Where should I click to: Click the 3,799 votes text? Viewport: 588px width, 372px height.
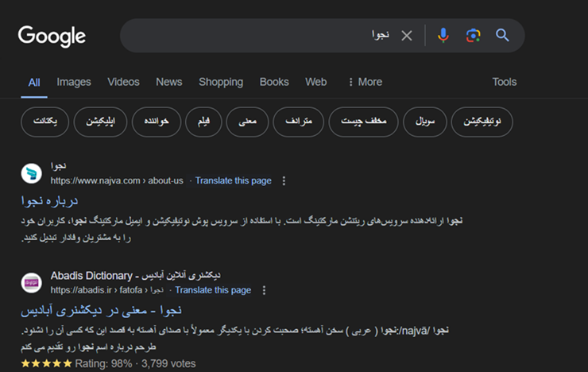coord(168,364)
